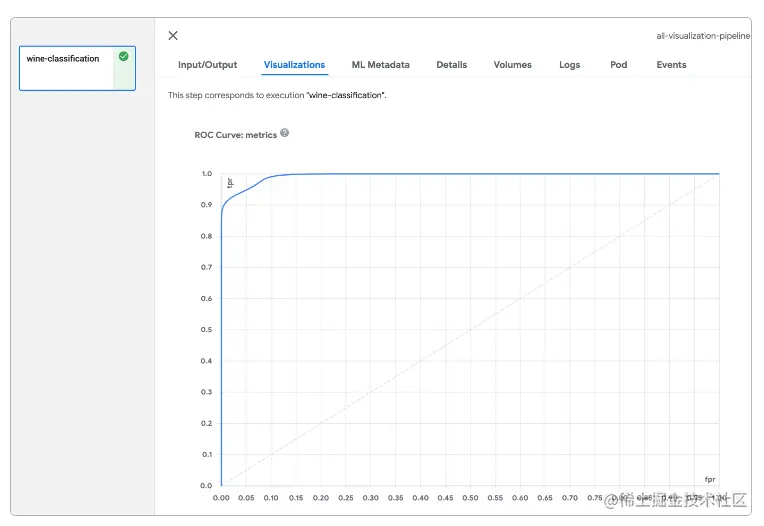Switch to the Pod tab
The height and width of the screenshot is (526, 764).
[x=619, y=65]
